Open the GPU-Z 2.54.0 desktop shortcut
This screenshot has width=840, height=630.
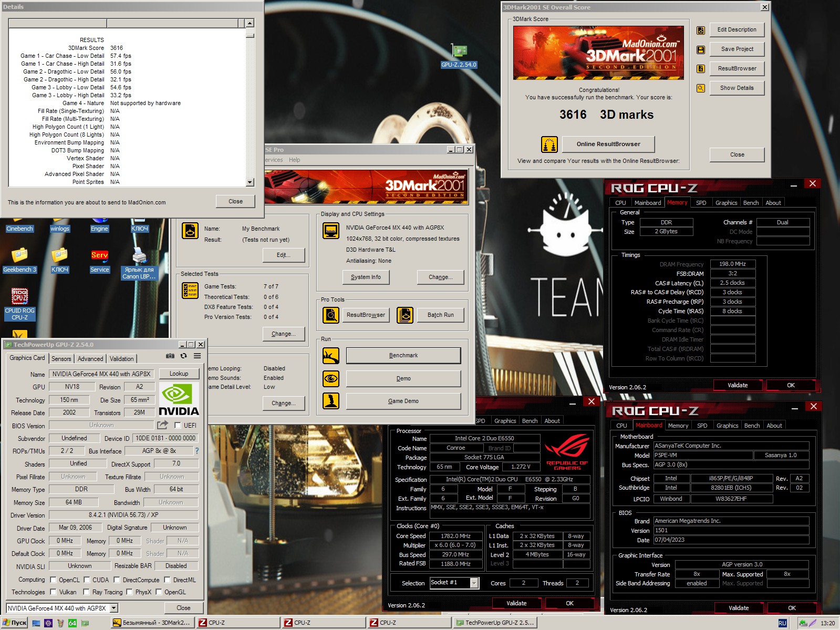pyautogui.click(x=459, y=57)
